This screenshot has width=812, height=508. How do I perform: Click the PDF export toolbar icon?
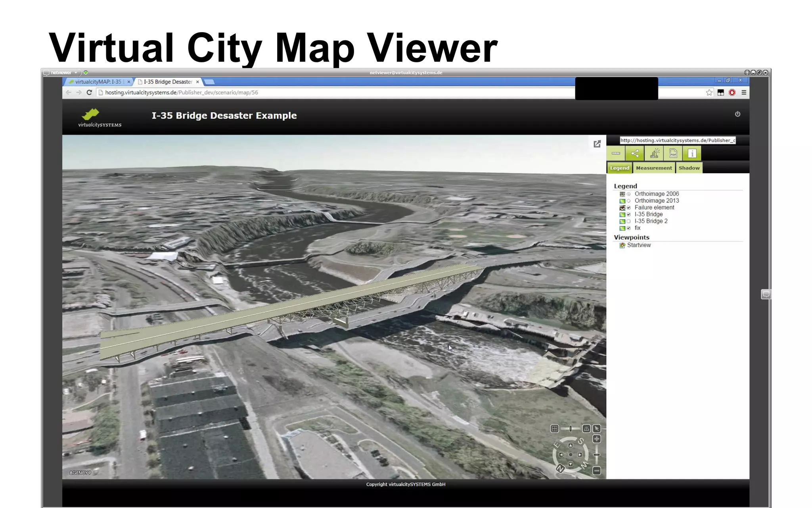coord(673,153)
